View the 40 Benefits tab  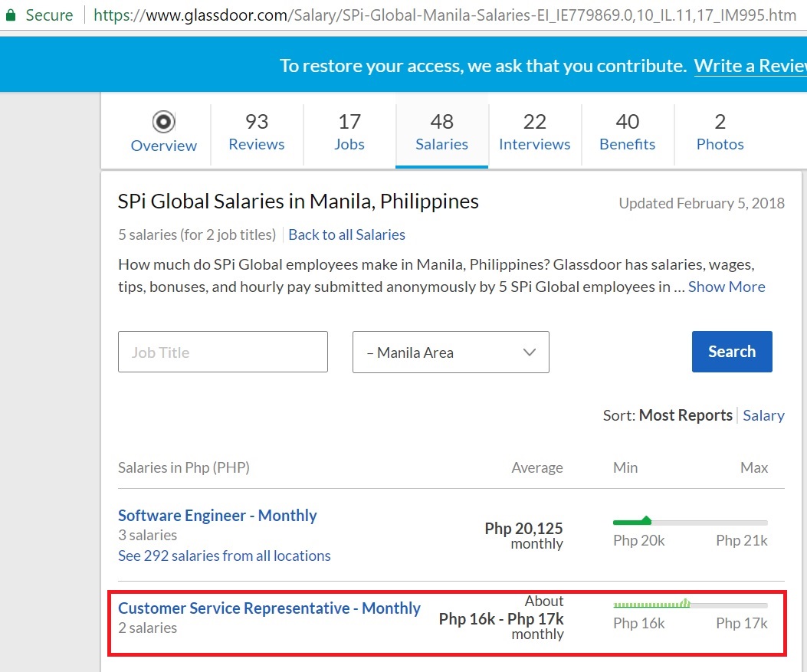[x=628, y=133]
